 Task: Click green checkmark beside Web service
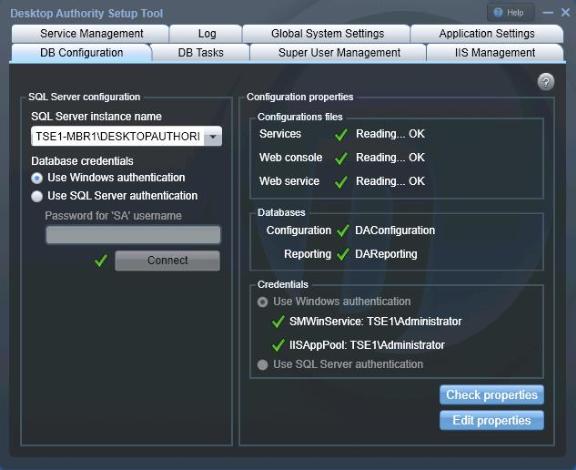(341, 182)
